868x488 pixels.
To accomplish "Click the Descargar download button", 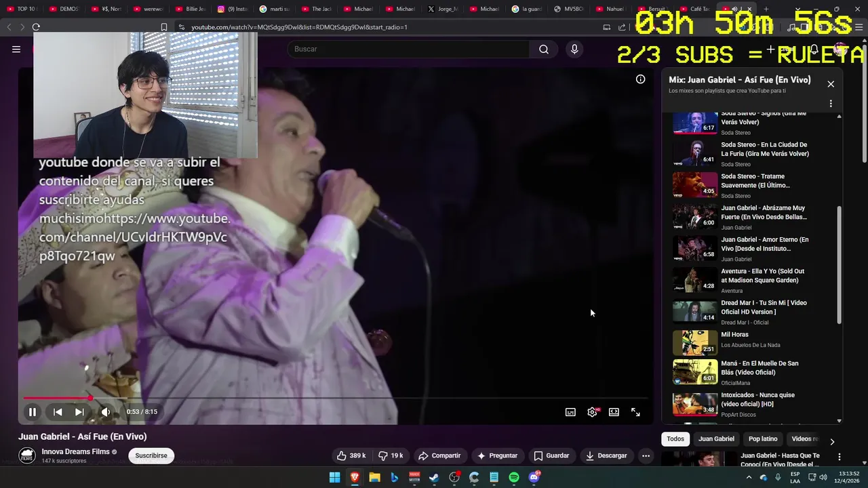I will click(x=606, y=455).
